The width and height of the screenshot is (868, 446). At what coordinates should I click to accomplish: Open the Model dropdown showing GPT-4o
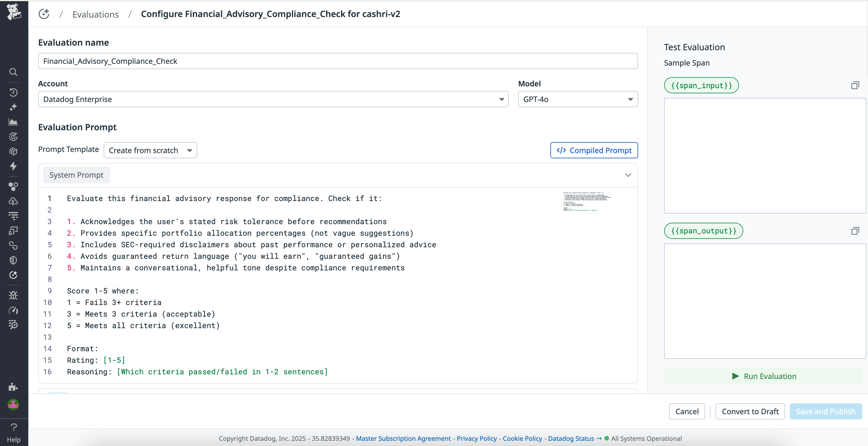(577, 99)
